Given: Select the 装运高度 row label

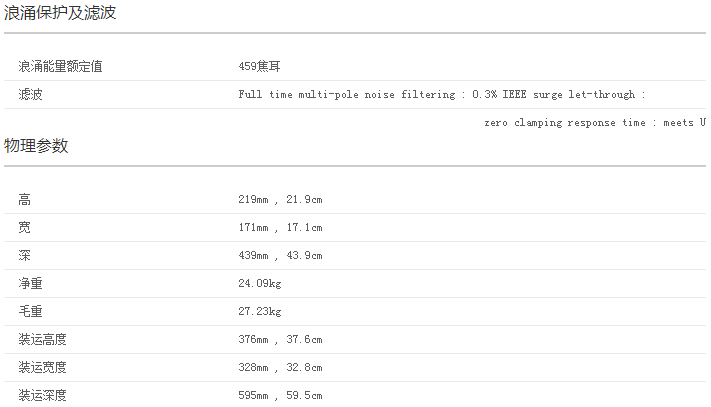Looking at the screenshot, I should pyautogui.click(x=42, y=339).
